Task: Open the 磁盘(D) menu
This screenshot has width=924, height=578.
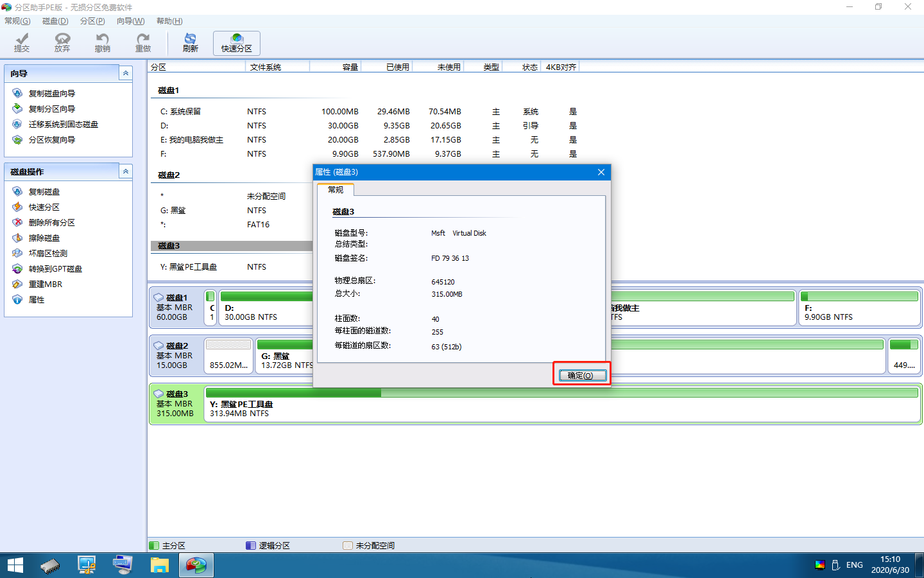Action: [x=55, y=21]
